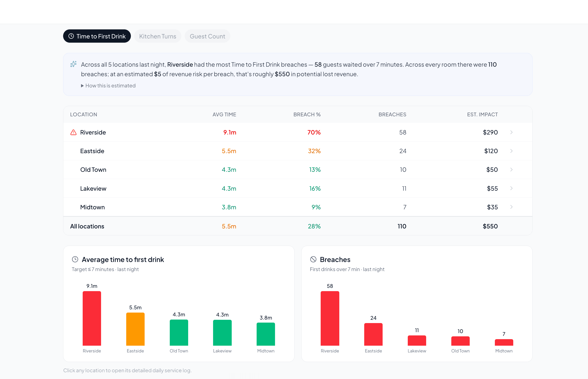
Task: Click the Midtown location name in table
Action: point(92,207)
